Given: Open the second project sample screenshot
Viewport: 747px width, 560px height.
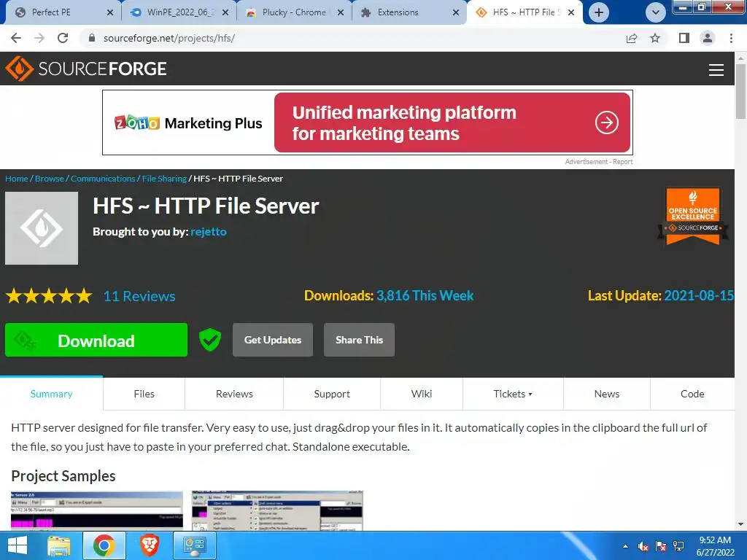Looking at the screenshot, I should (277, 510).
